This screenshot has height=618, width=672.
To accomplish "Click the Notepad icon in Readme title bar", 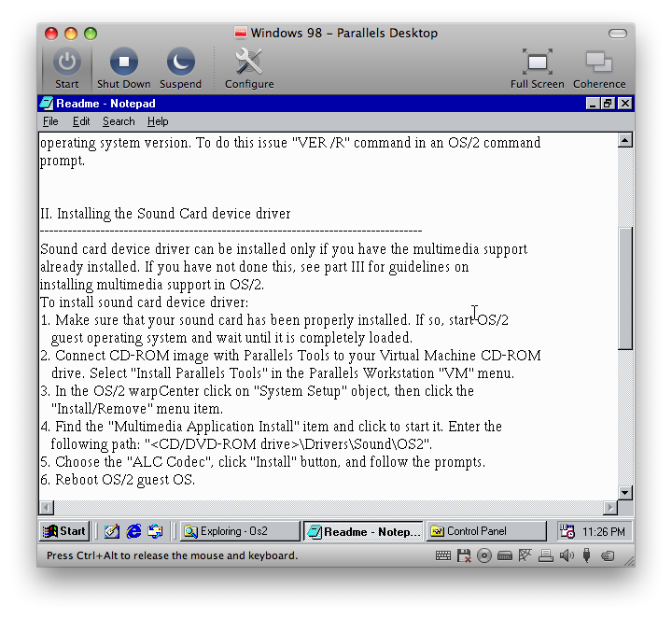I will point(47,104).
